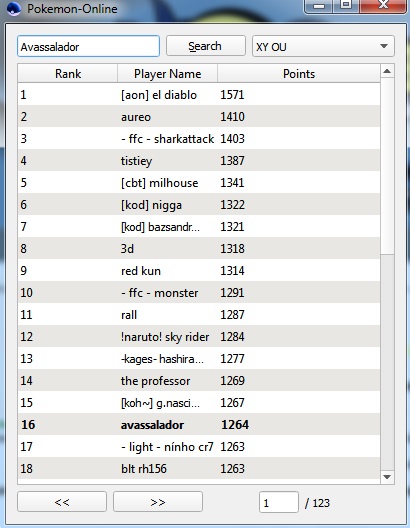
Task: Select player - ffc - monster
Action: tap(159, 293)
